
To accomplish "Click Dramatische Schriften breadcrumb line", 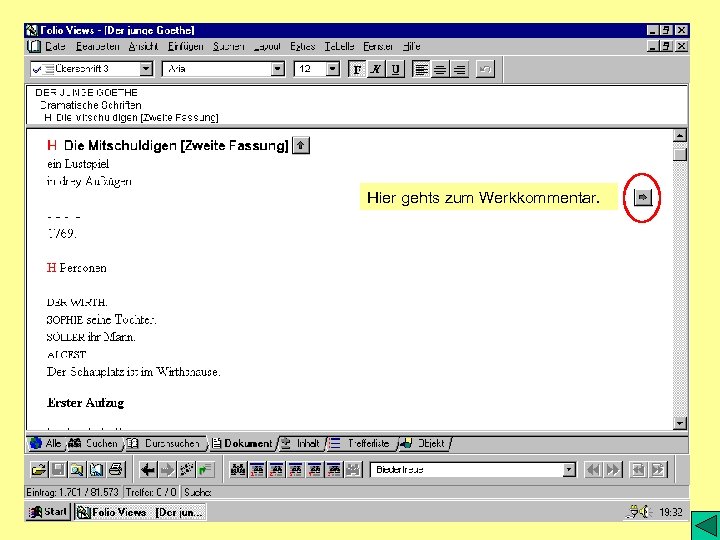I will (91, 105).
